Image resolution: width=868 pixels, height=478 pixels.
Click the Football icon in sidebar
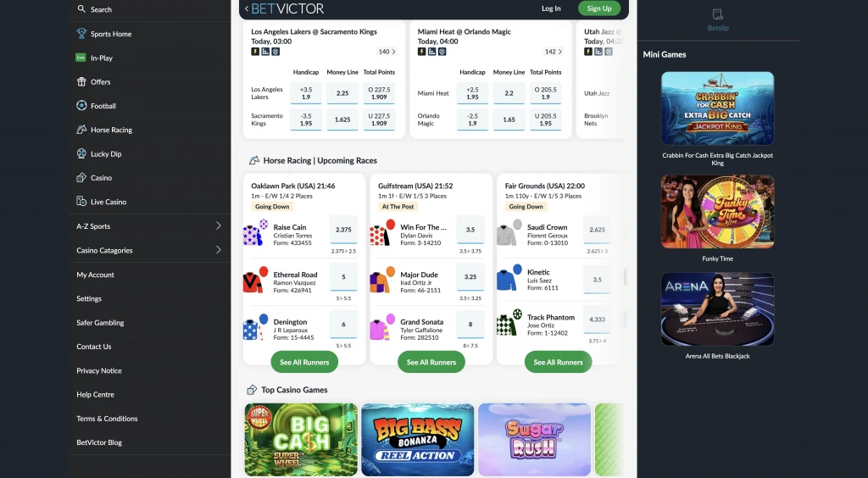[x=81, y=105]
